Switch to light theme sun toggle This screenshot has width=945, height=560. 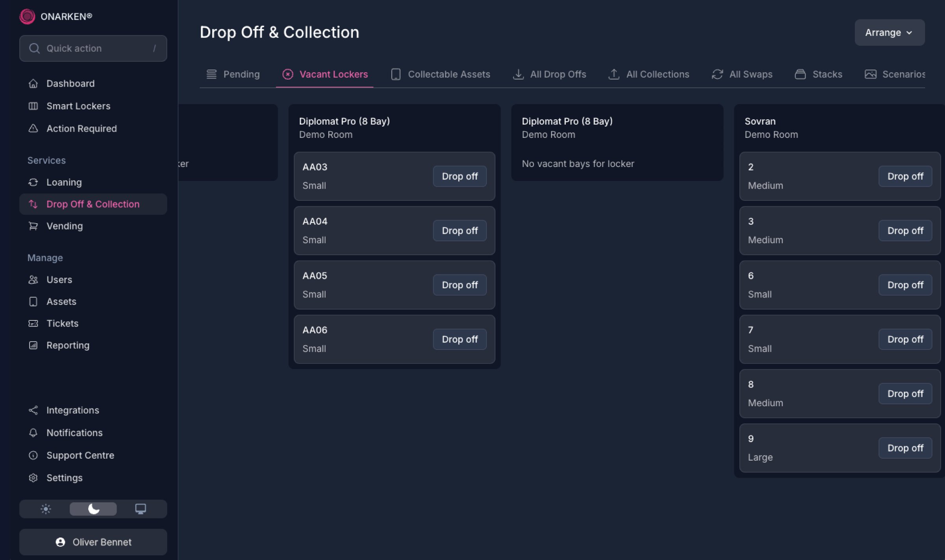pos(46,509)
